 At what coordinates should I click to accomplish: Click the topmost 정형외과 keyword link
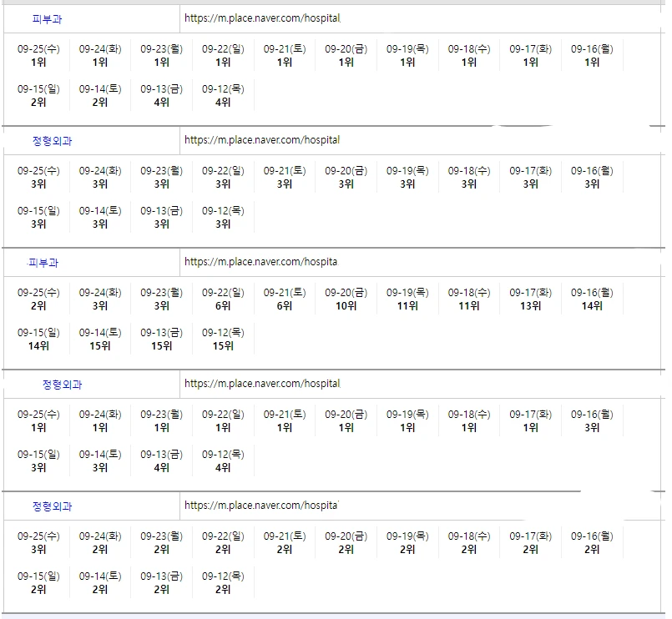point(52,141)
